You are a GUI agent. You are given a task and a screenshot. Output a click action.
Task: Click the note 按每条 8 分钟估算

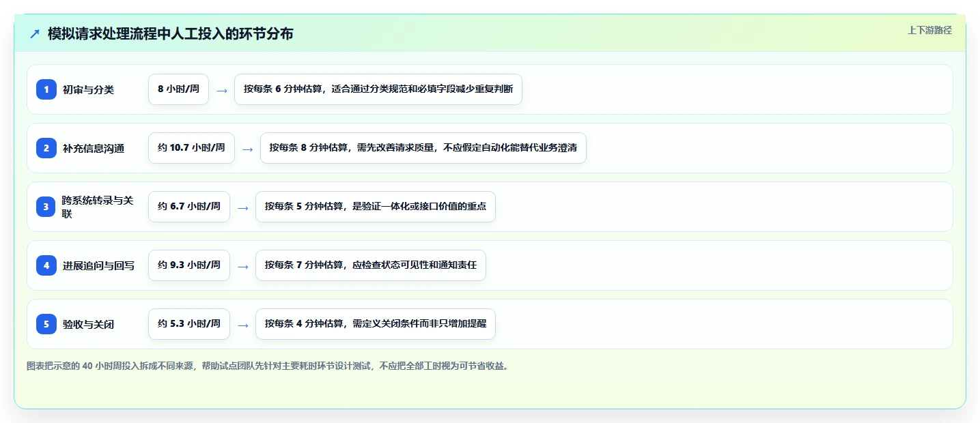tap(423, 148)
